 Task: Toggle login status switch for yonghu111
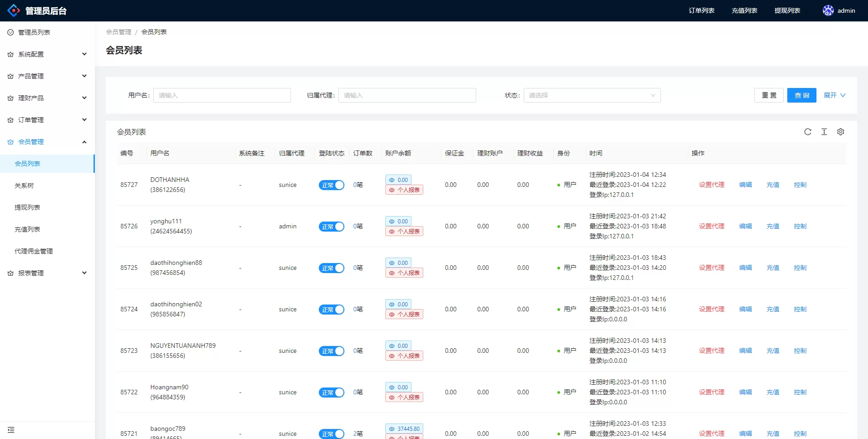pyautogui.click(x=332, y=227)
